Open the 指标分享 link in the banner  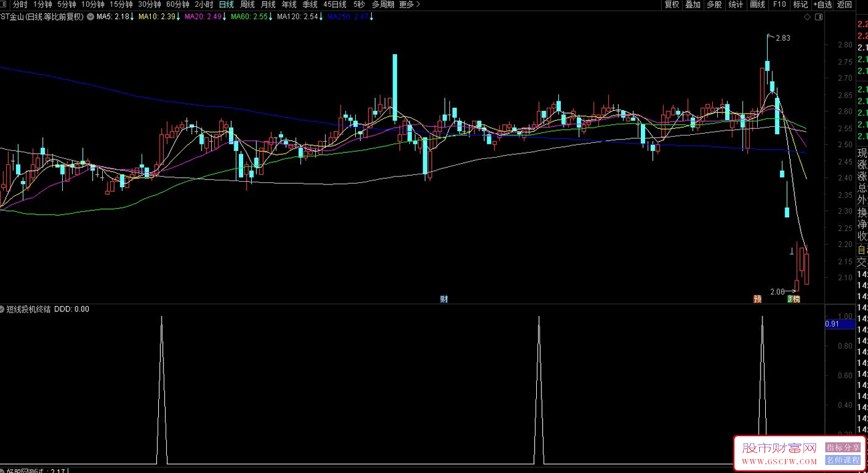pos(843,448)
